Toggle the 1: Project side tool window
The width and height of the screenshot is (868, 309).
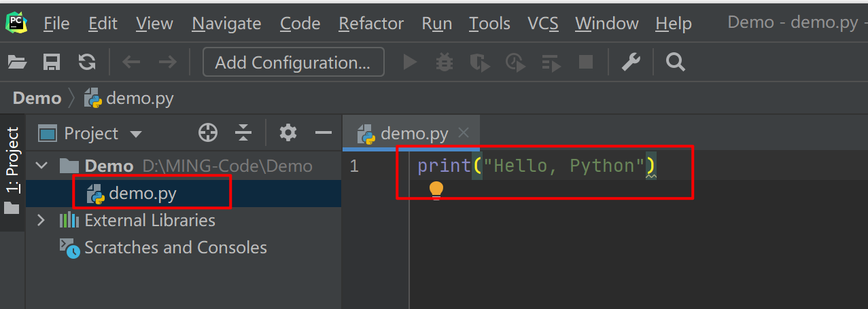click(x=12, y=162)
